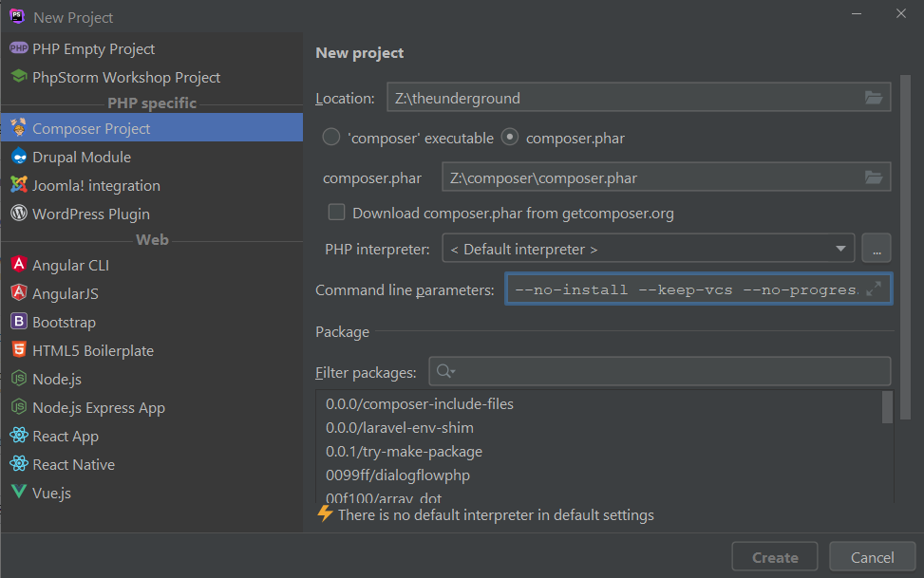
Task: Click the Cancel button
Action: 872,557
